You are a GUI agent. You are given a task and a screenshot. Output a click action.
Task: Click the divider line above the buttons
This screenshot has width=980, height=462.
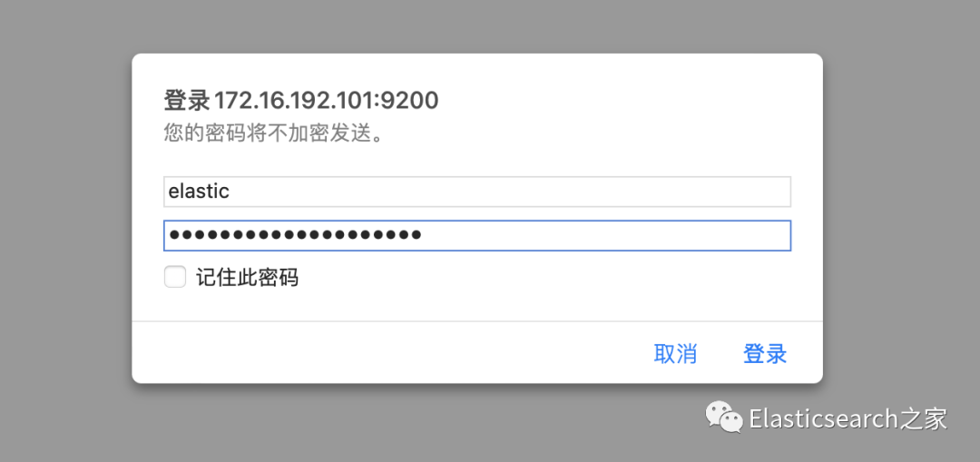coord(477,321)
